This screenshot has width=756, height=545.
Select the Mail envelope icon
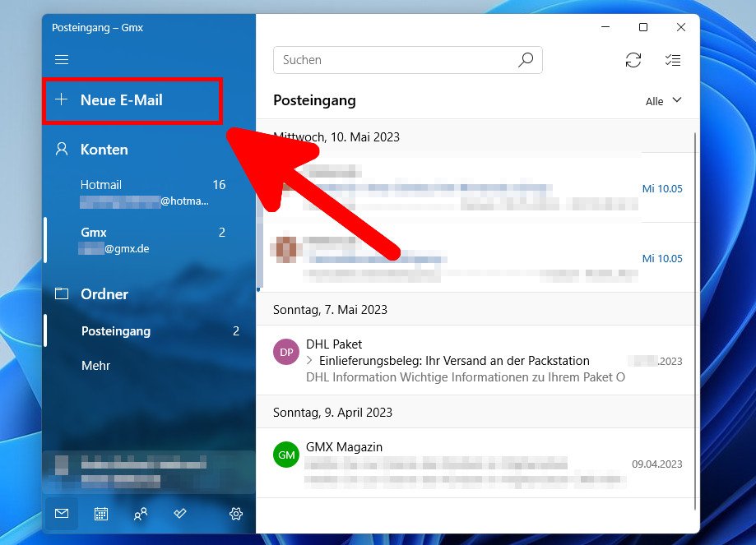click(x=61, y=514)
